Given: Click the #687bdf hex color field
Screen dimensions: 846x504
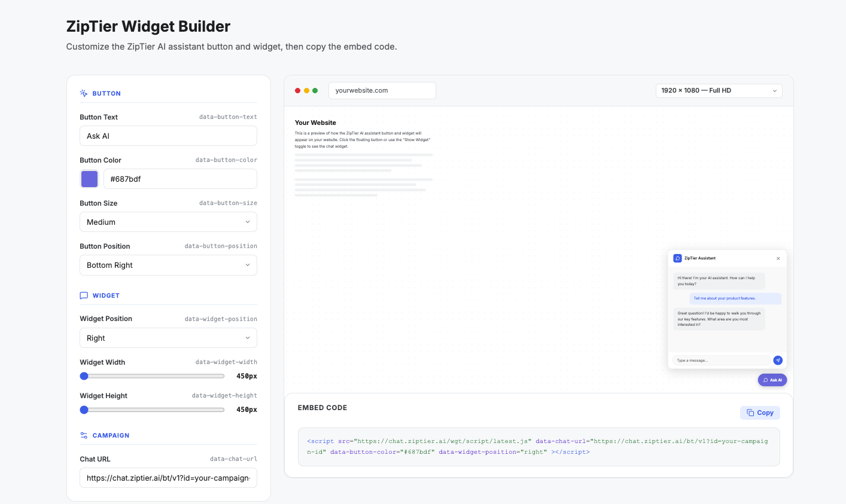Looking at the screenshot, I should [180, 179].
